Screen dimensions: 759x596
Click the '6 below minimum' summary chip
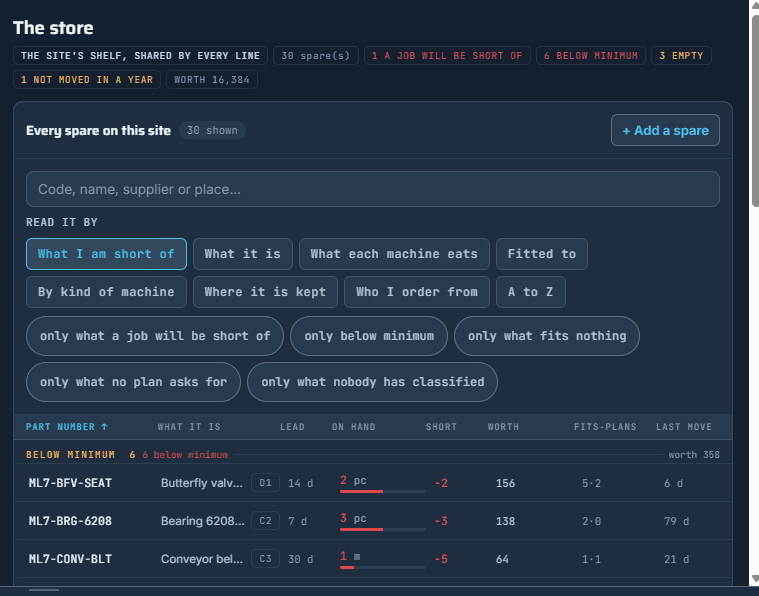591,56
